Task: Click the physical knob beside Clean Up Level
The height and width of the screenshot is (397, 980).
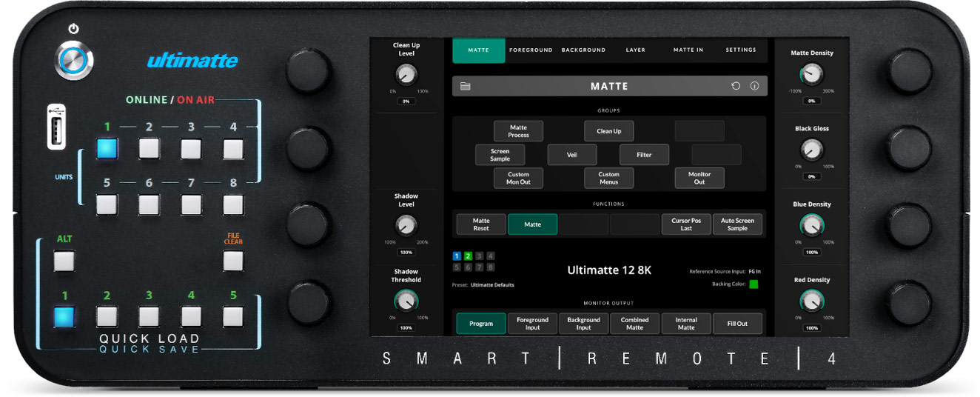Action: (309, 71)
